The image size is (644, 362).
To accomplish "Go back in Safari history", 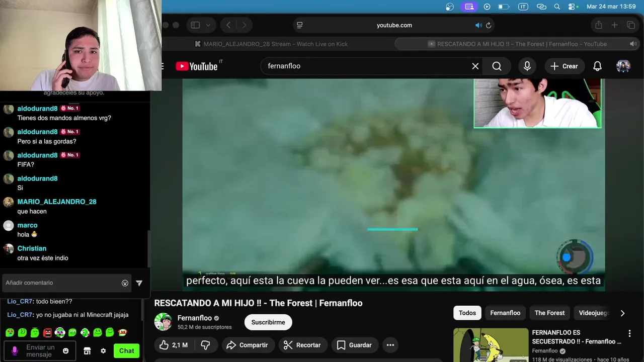I will point(228,25).
